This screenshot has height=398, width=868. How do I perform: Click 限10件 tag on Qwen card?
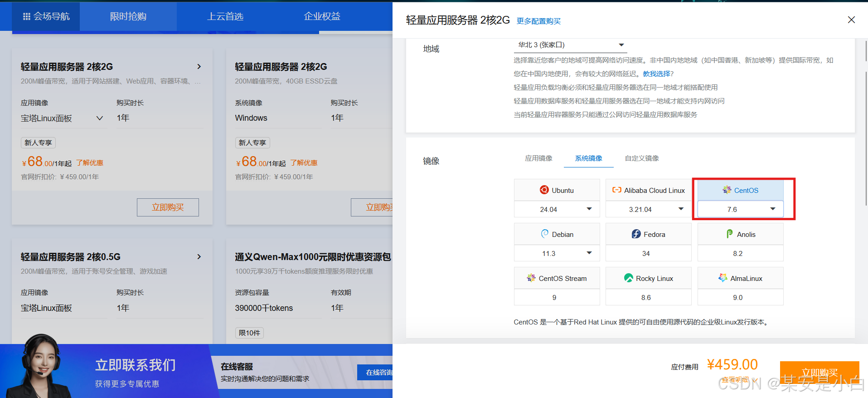coord(249,333)
